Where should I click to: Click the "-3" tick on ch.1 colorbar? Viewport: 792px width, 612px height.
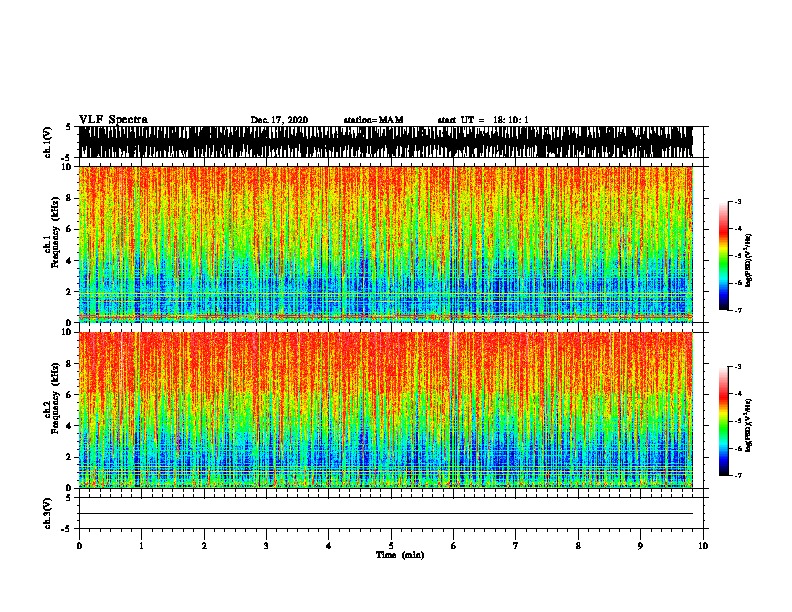click(738, 202)
